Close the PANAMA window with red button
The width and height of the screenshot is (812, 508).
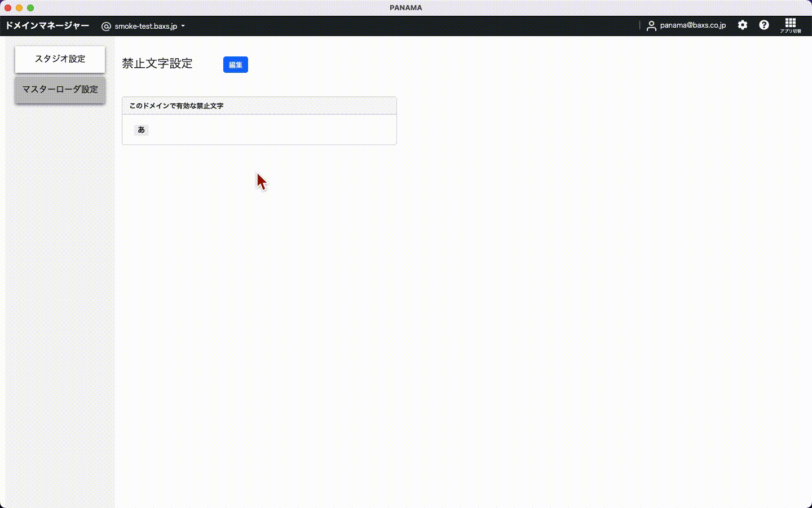8,8
